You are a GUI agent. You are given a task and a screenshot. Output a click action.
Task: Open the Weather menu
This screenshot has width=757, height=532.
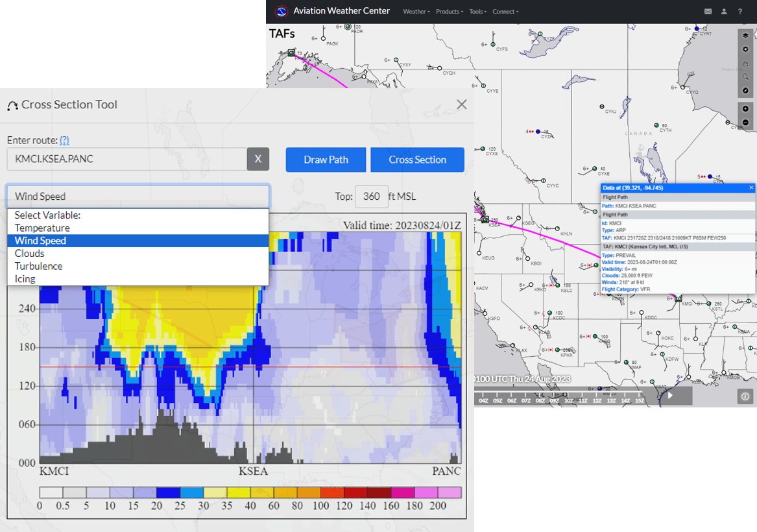[x=416, y=12]
